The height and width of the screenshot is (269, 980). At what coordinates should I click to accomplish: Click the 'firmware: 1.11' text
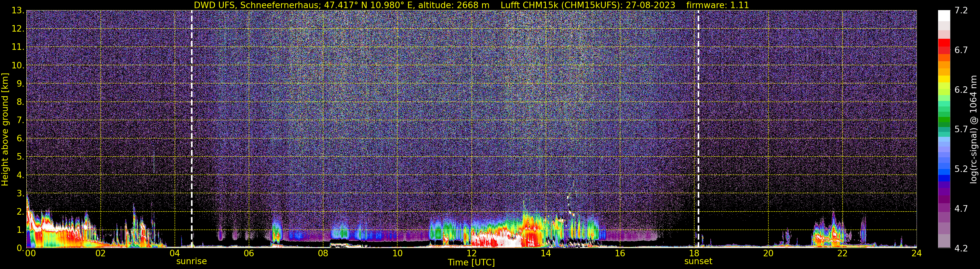[x=718, y=5]
